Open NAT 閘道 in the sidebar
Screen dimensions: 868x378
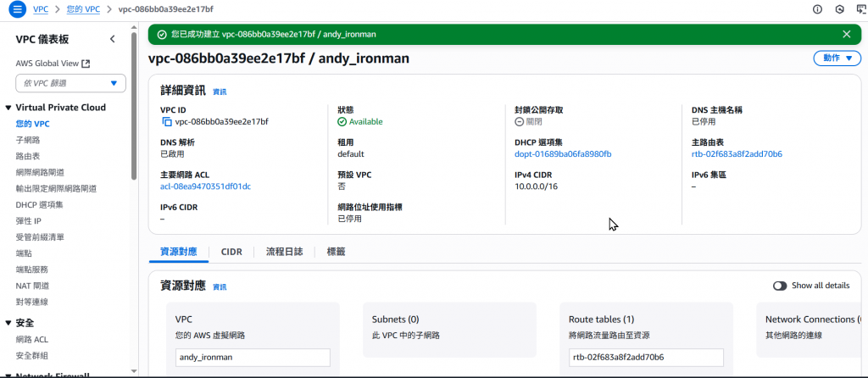point(33,286)
